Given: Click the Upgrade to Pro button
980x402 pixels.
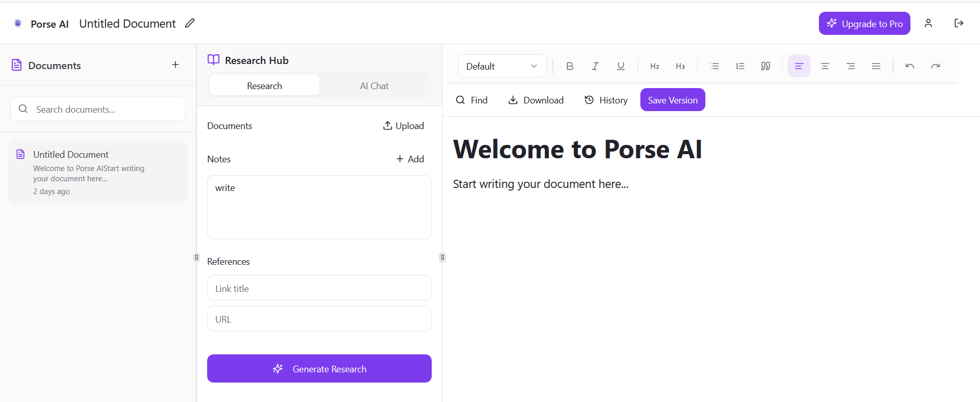Looking at the screenshot, I should (x=864, y=24).
